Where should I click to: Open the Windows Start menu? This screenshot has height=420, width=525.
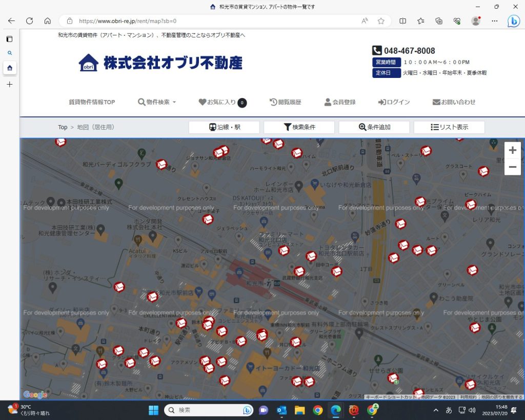[153, 410]
